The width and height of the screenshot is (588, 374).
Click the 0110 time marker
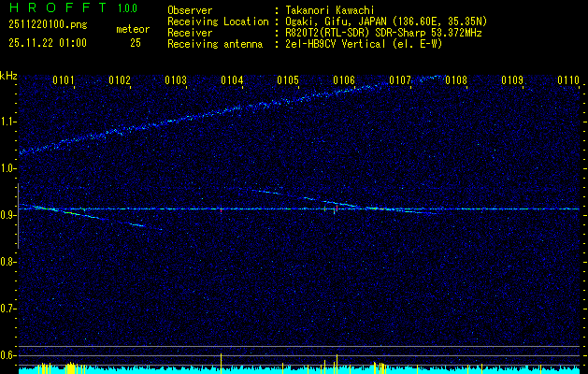pyautogui.click(x=568, y=81)
